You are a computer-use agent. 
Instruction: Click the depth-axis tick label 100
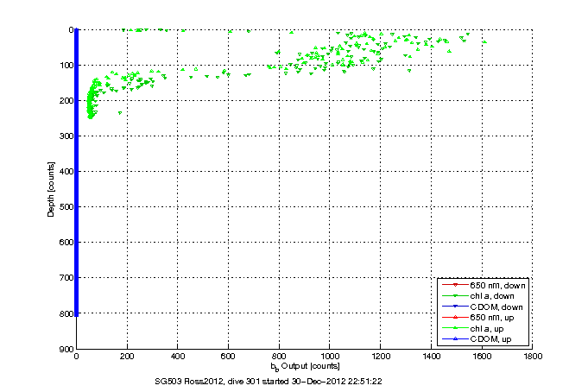66,66
